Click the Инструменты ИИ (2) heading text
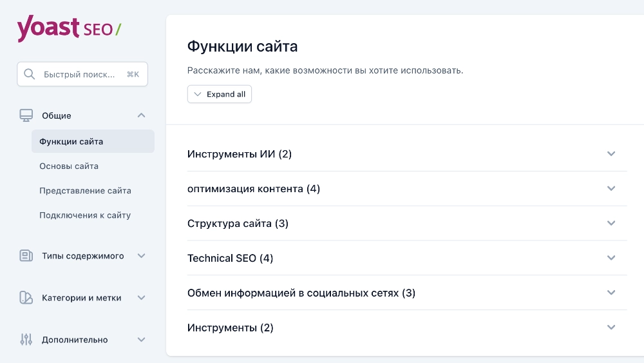 tap(240, 153)
